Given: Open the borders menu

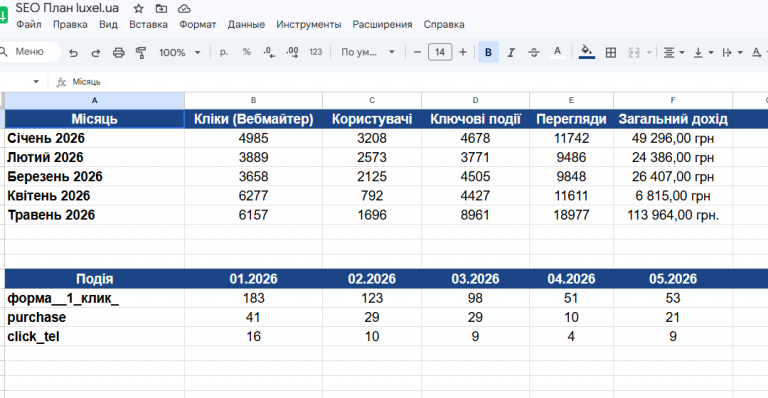Looking at the screenshot, I should click(x=611, y=52).
